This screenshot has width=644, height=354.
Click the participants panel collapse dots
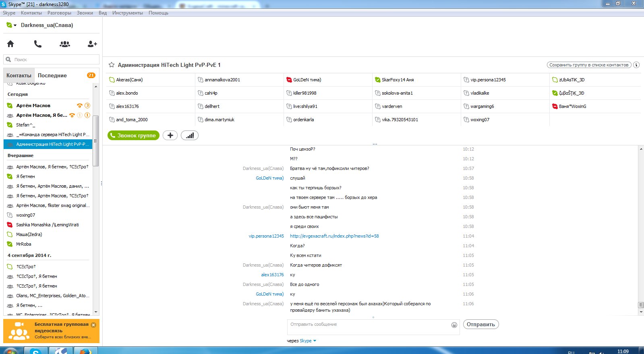[375, 144]
